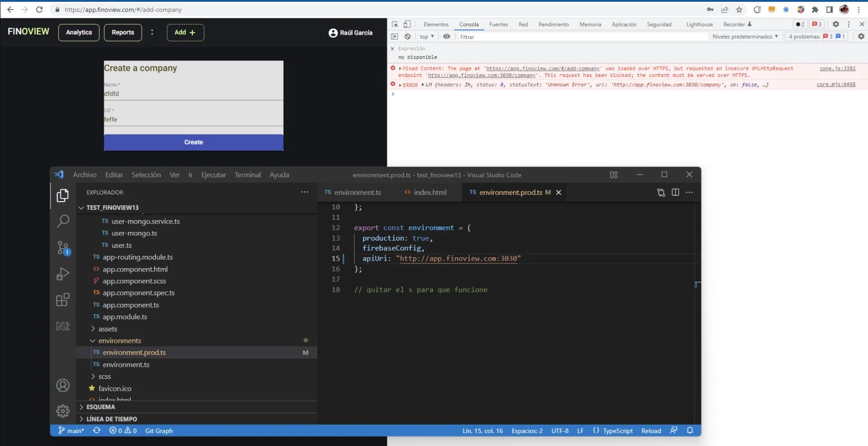Toggle the DevTools console sidebar
This screenshot has width=868, height=446.
pyautogui.click(x=394, y=37)
